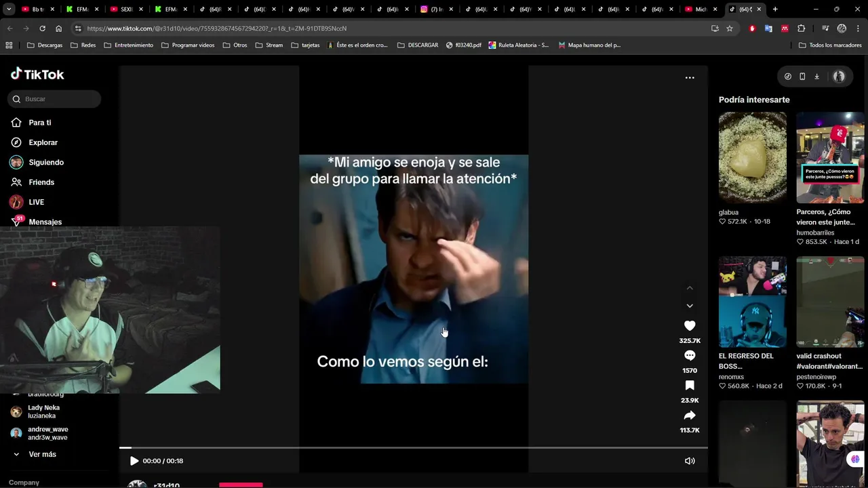Open humobarriles Parceros video thumbnail
Viewport: 868px width, 488px height.
[x=830, y=157]
